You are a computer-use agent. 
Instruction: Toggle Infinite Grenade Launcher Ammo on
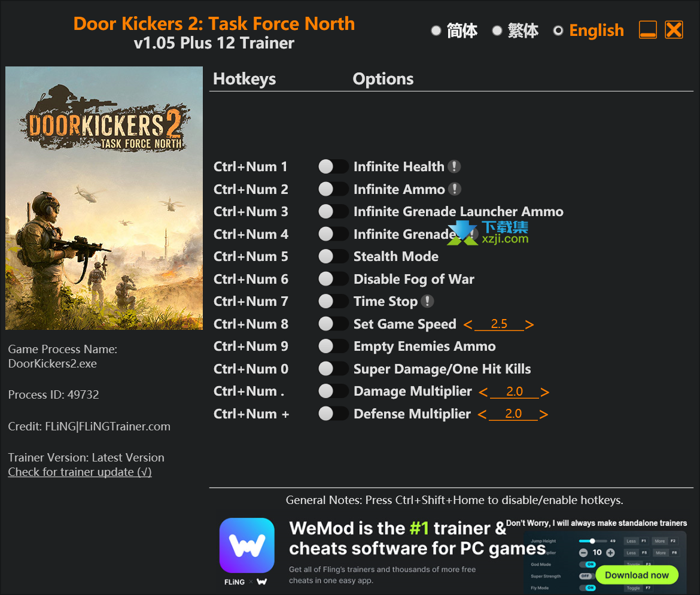(x=333, y=211)
